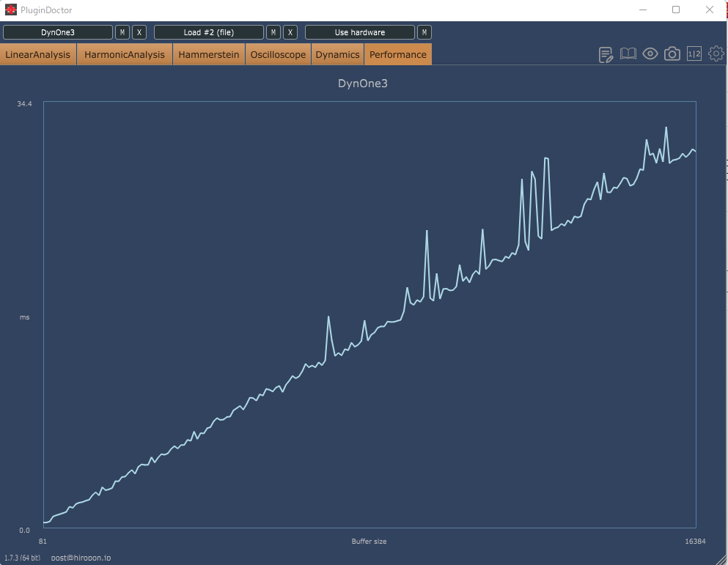Open the notes editor icon
Image resolution: width=728 pixels, height=565 pixels.
[x=606, y=54]
